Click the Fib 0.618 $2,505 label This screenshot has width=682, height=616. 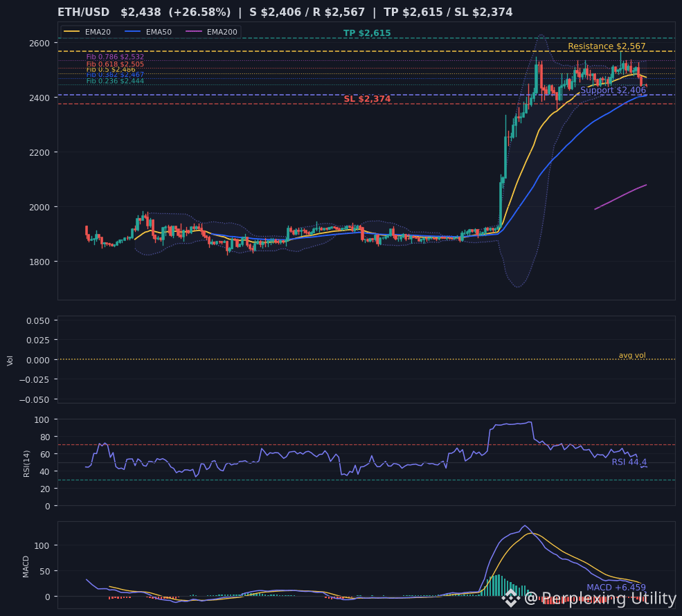pyautogui.click(x=115, y=64)
